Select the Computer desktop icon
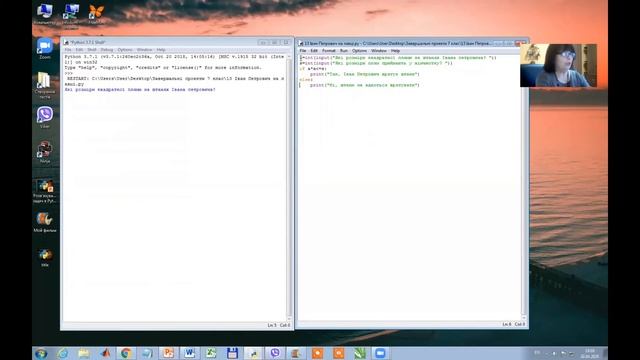Viewport: 640px width, 360px height. pyautogui.click(x=44, y=14)
